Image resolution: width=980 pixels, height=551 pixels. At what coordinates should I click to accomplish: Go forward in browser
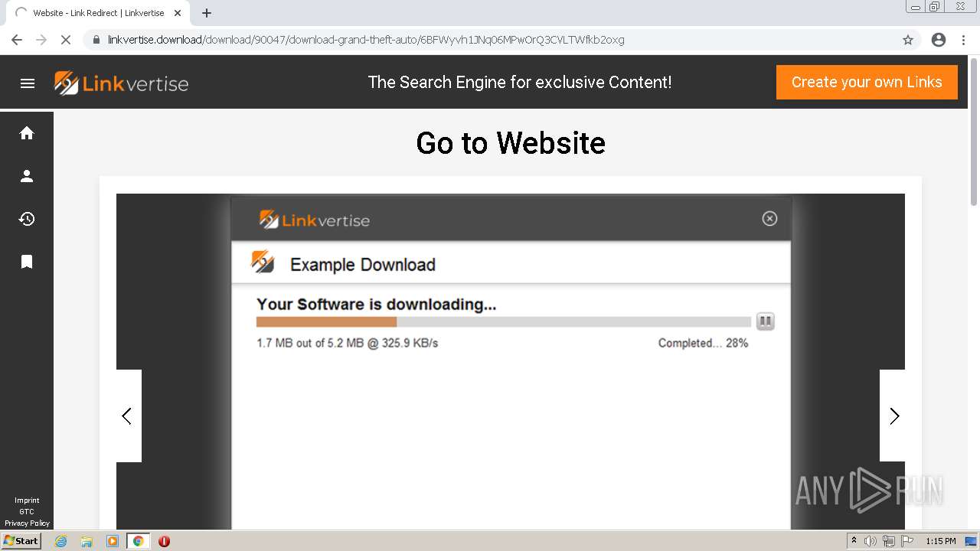41,40
